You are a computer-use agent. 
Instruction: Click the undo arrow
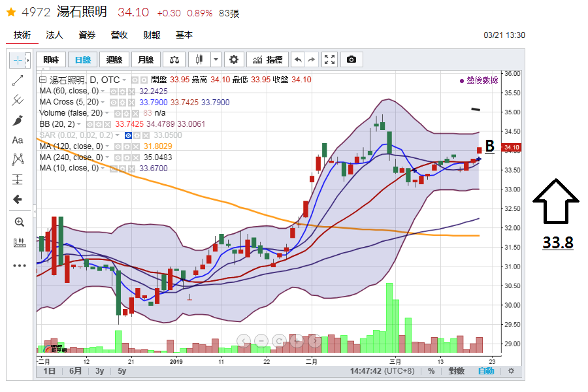click(298, 59)
